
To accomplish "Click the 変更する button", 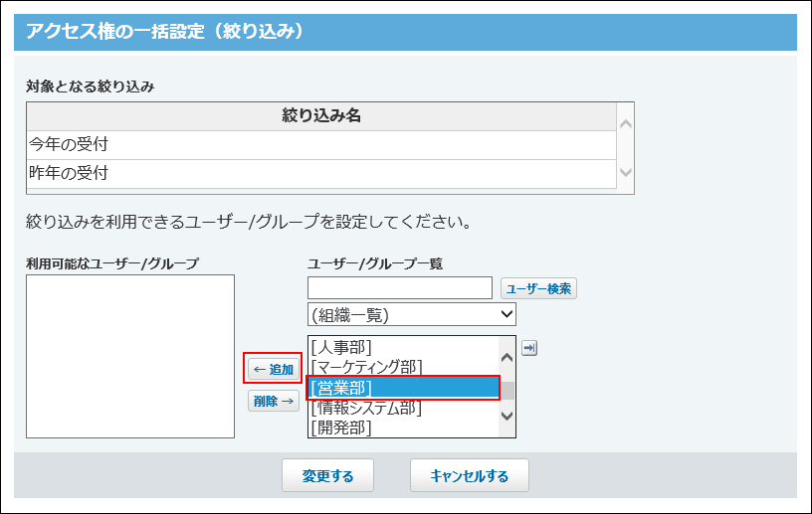I will coord(327,475).
